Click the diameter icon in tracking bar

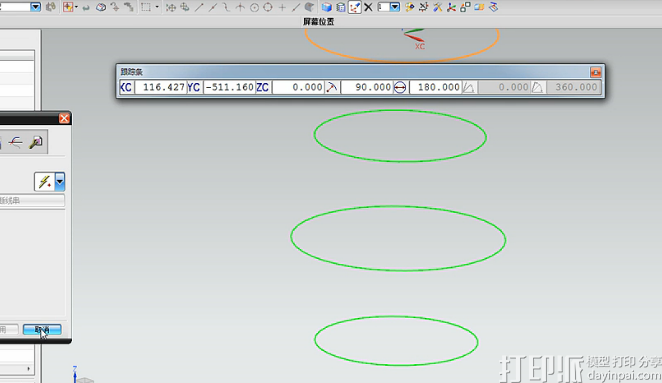pyautogui.click(x=400, y=87)
